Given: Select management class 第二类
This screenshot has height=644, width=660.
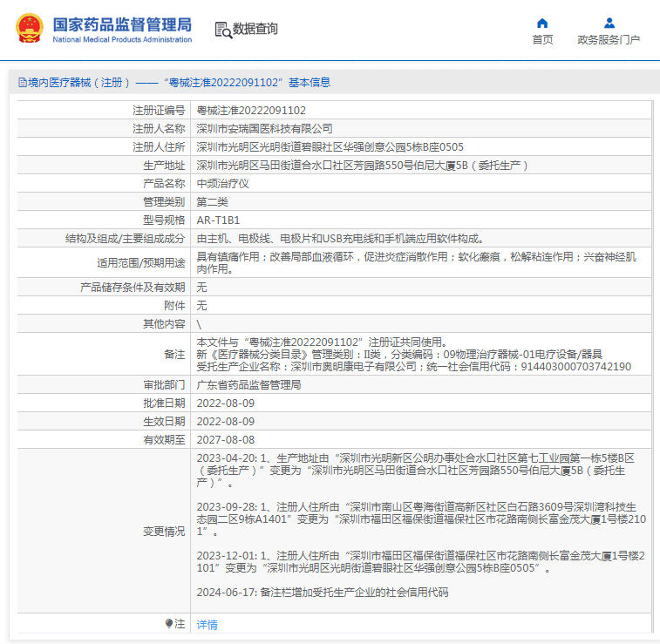Looking at the screenshot, I should [x=212, y=202].
